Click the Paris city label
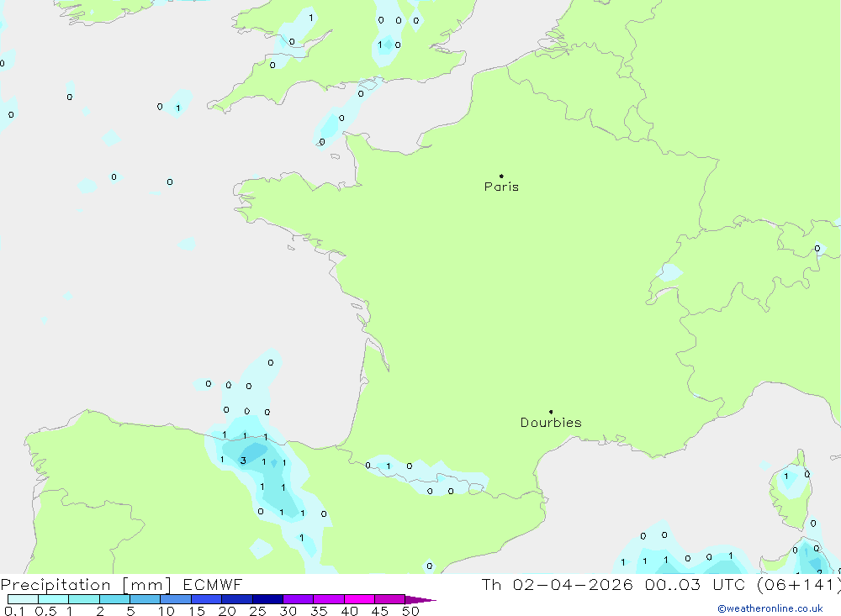841x616 pixels. [501, 187]
